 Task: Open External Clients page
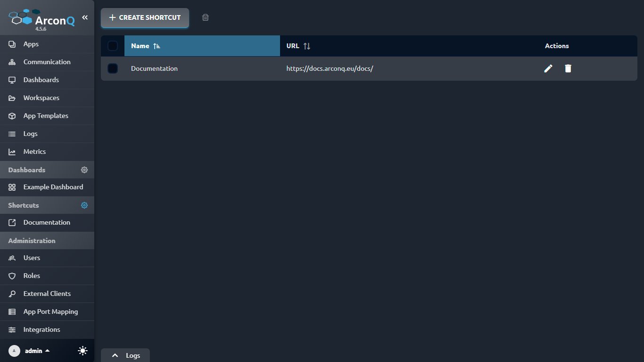click(x=47, y=294)
